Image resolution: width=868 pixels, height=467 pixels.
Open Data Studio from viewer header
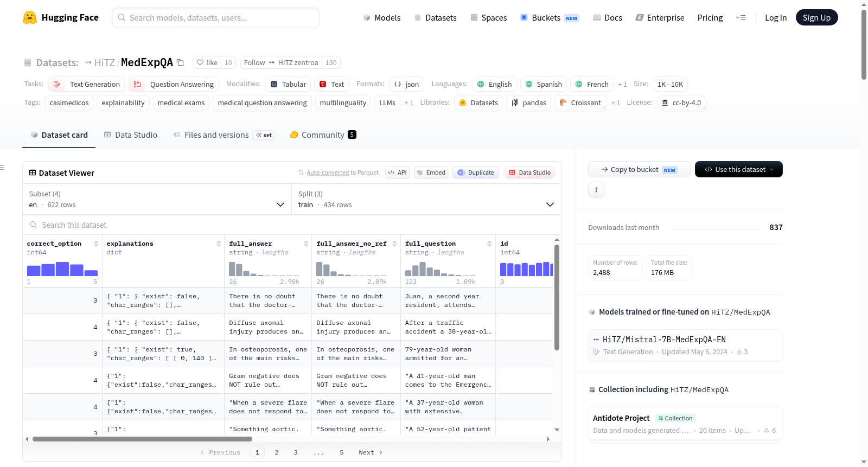(x=529, y=172)
